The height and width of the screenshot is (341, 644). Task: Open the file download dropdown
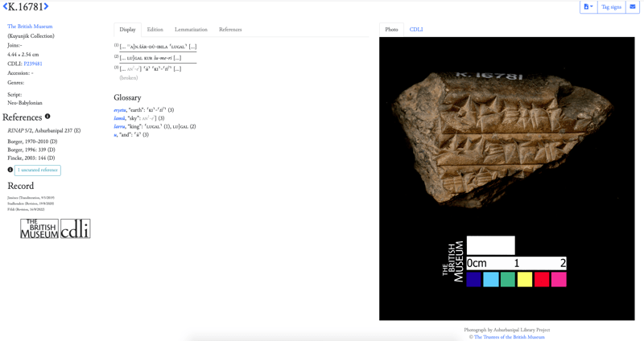[x=588, y=7]
